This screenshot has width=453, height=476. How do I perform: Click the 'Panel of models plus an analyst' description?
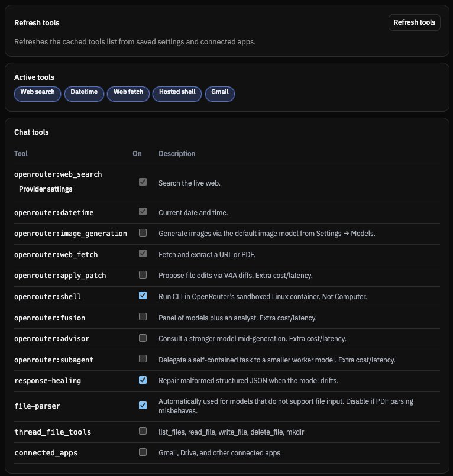pos(237,318)
